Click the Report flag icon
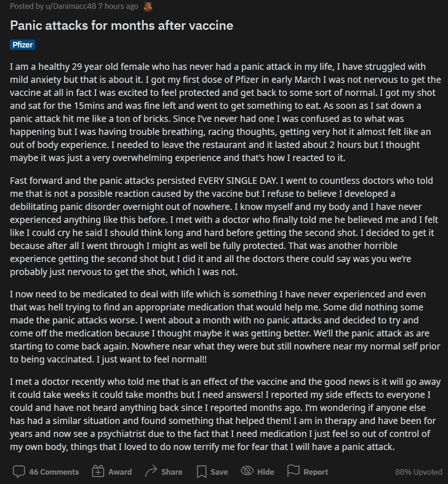This screenshot has width=448, height=484. tap(293, 471)
